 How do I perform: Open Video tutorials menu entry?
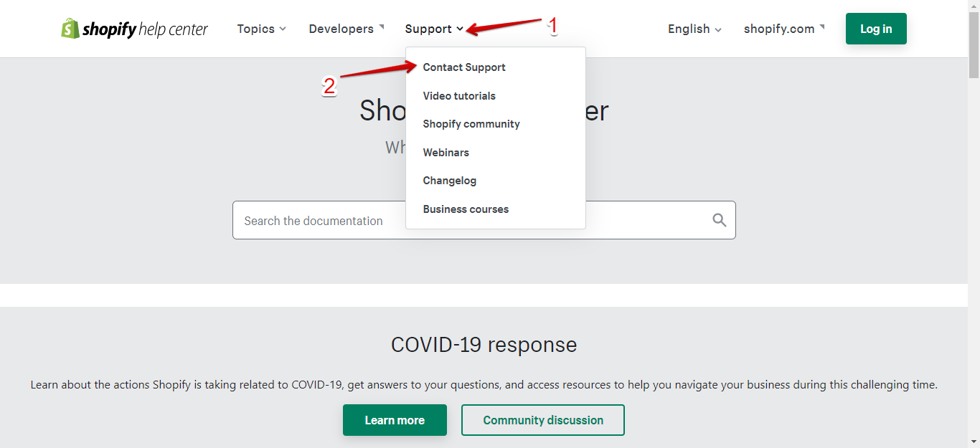[x=459, y=96]
